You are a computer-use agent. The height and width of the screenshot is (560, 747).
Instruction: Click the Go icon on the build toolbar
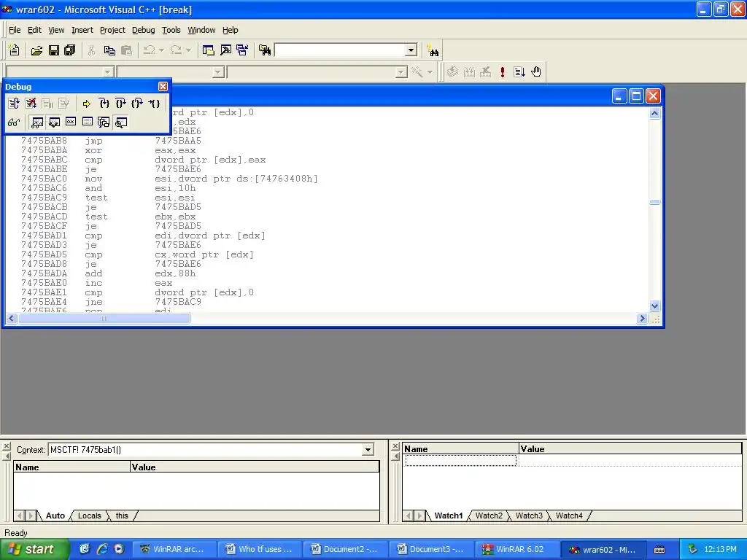tap(519, 72)
